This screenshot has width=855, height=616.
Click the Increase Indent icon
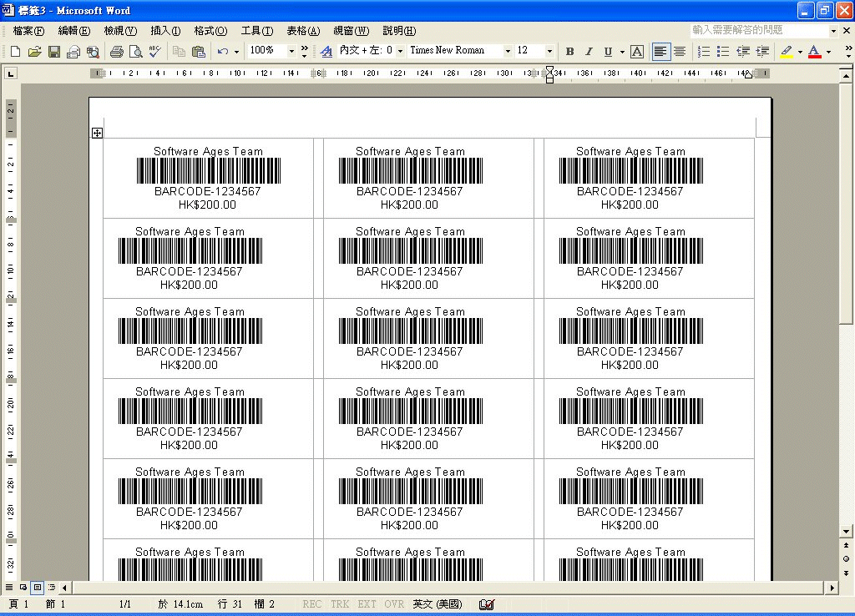point(762,52)
